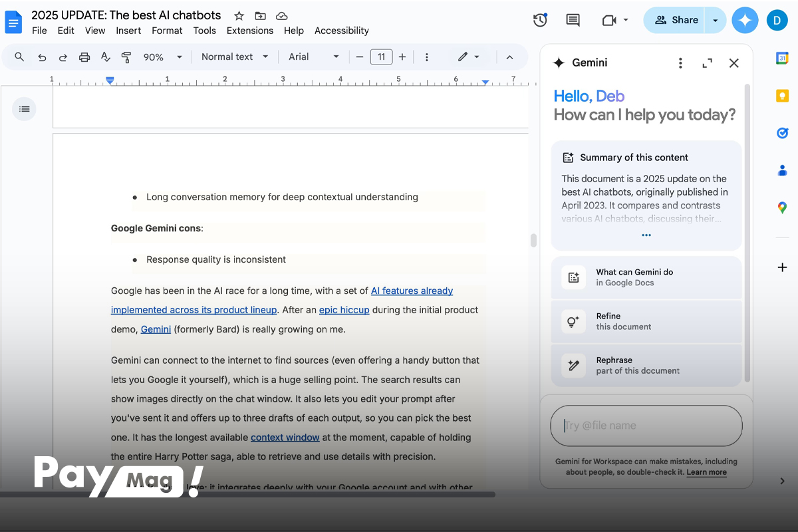Select the 'Rephrase part of this document' suggestion
This screenshot has width=798, height=532.
click(x=646, y=365)
